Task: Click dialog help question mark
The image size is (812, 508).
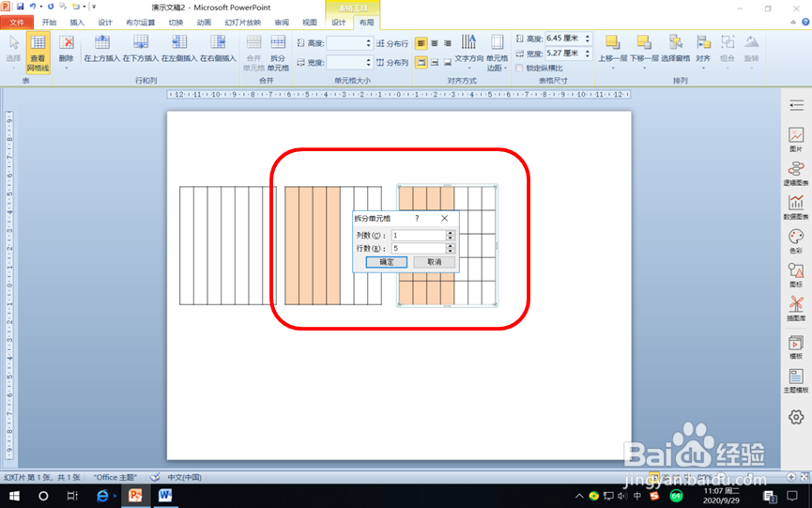Action: (x=417, y=219)
